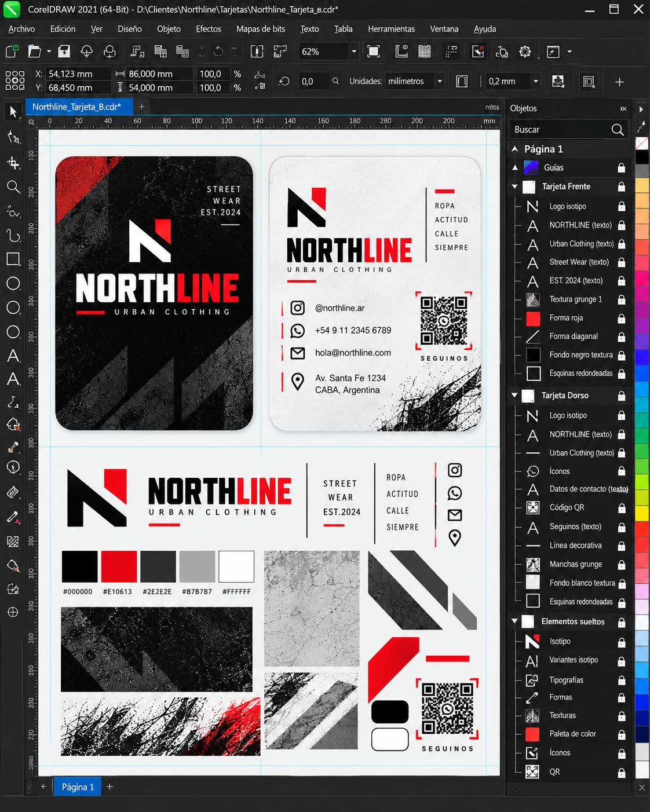Open the Mapas de bits menu
Screen dimensions: 650x812
[x=261, y=29]
